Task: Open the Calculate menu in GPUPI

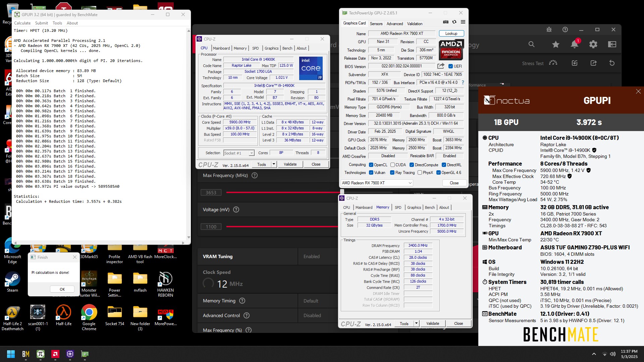Action: (22, 23)
